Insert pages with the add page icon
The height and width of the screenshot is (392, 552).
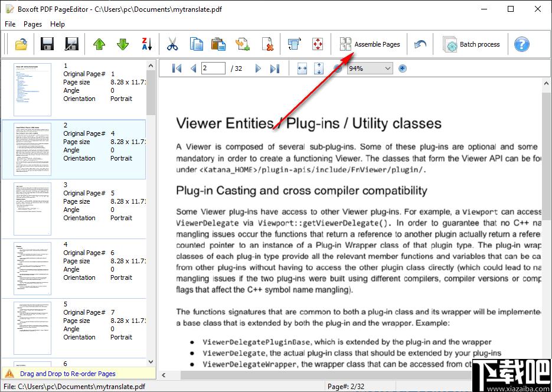tap(243, 44)
